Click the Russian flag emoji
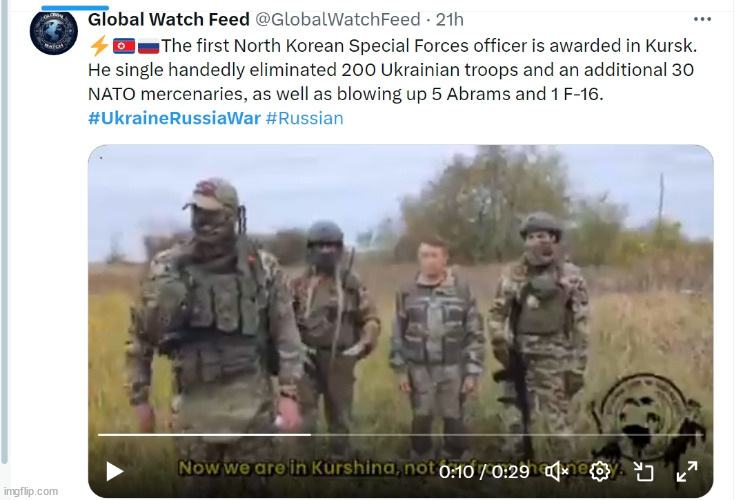This screenshot has height=500, width=743. 148,46
